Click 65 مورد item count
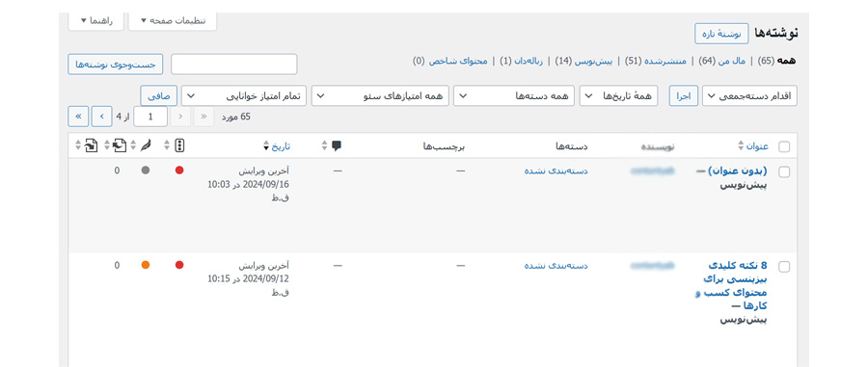The height and width of the screenshot is (367, 868). click(x=236, y=117)
